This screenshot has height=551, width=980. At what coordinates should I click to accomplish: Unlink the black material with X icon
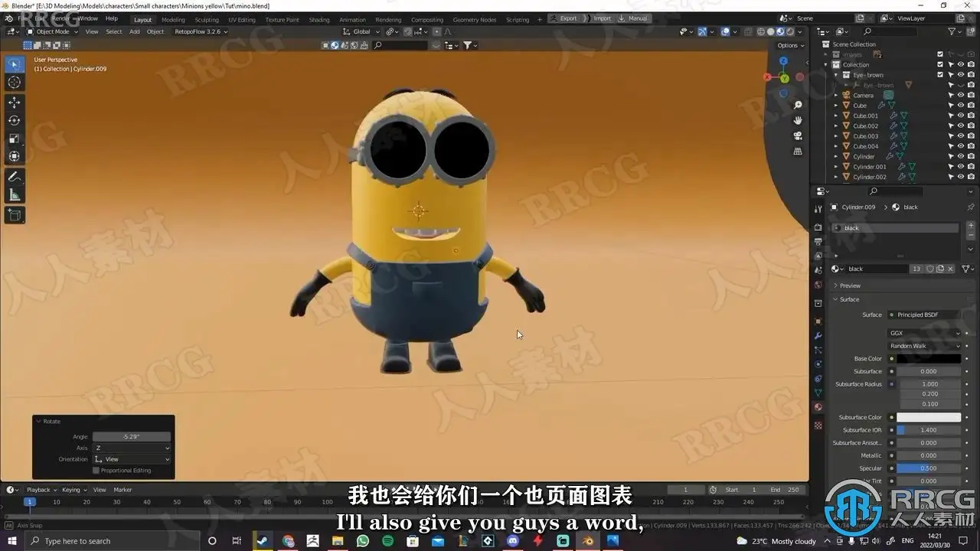pos(951,269)
